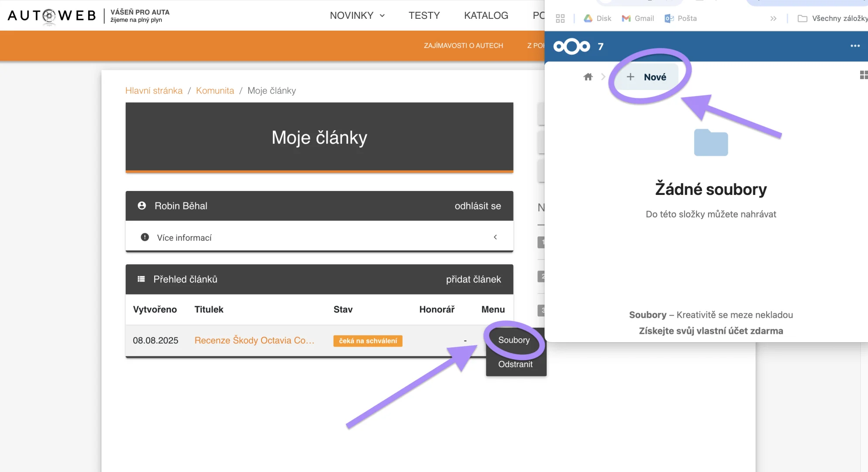
Task: Open the apps grid icon in the bookmarks bar
Action: (x=560, y=18)
